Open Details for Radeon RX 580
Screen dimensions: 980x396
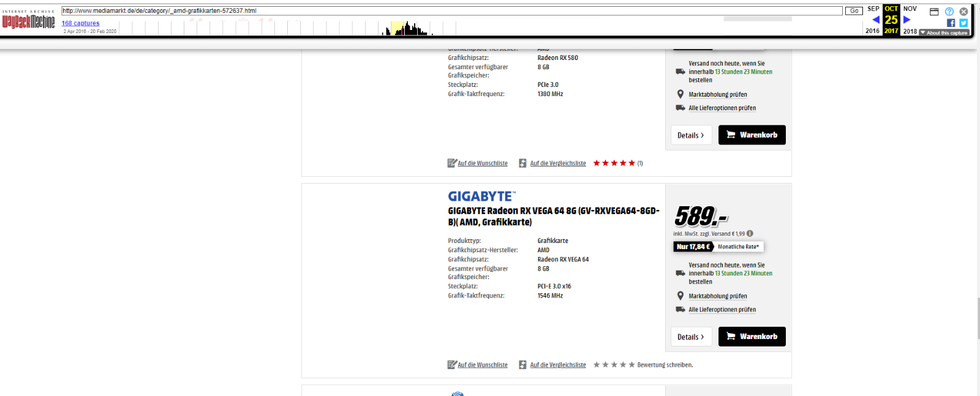coord(691,135)
